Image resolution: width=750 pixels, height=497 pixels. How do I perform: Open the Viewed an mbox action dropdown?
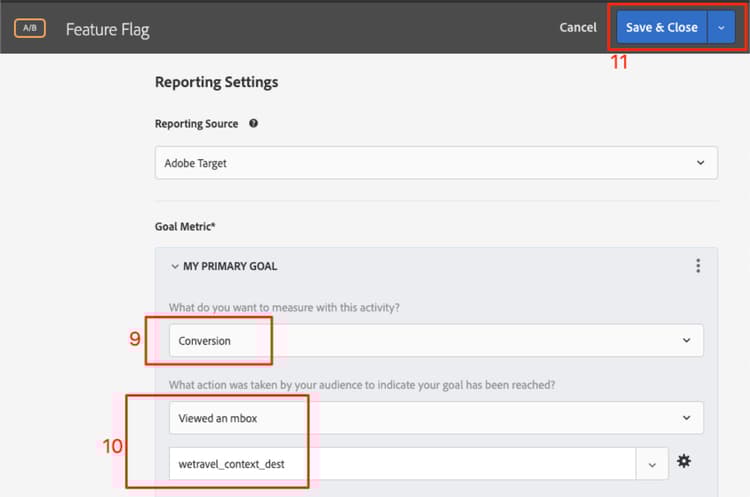(436, 418)
